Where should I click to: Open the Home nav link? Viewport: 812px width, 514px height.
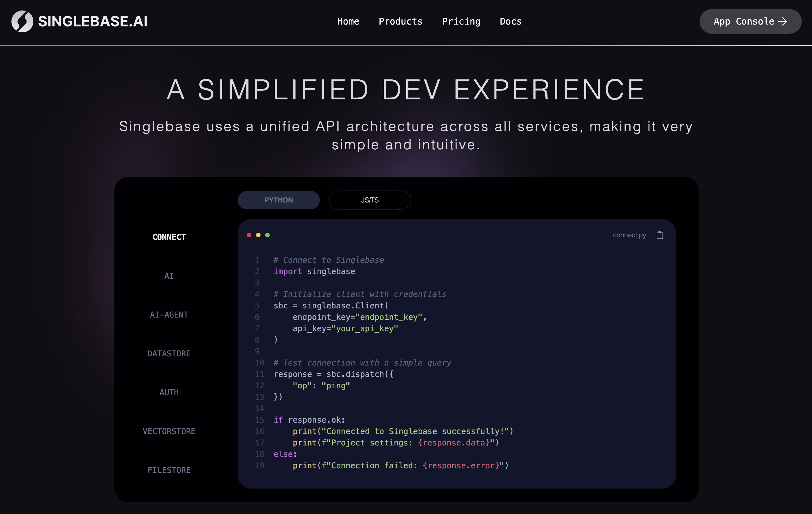pos(348,21)
